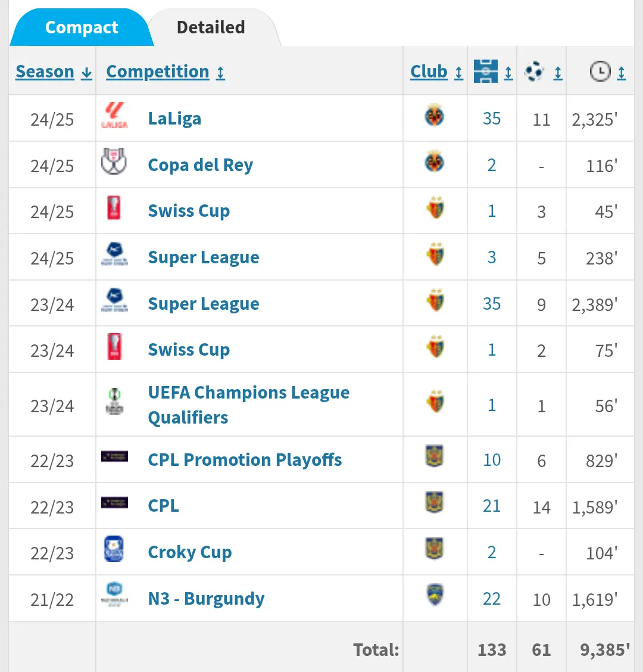
Task: Click the club crest in the CPL Promotion Playoffs row
Action: click(x=435, y=457)
